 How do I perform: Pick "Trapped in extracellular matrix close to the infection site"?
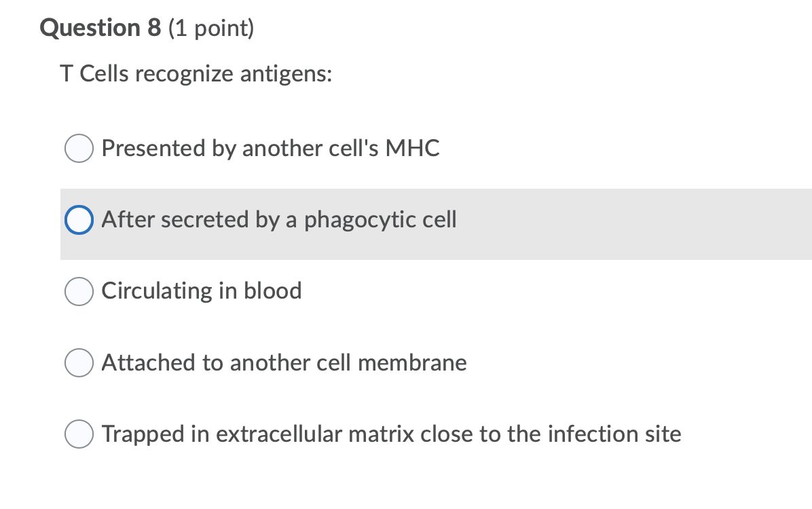pos(79,434)
